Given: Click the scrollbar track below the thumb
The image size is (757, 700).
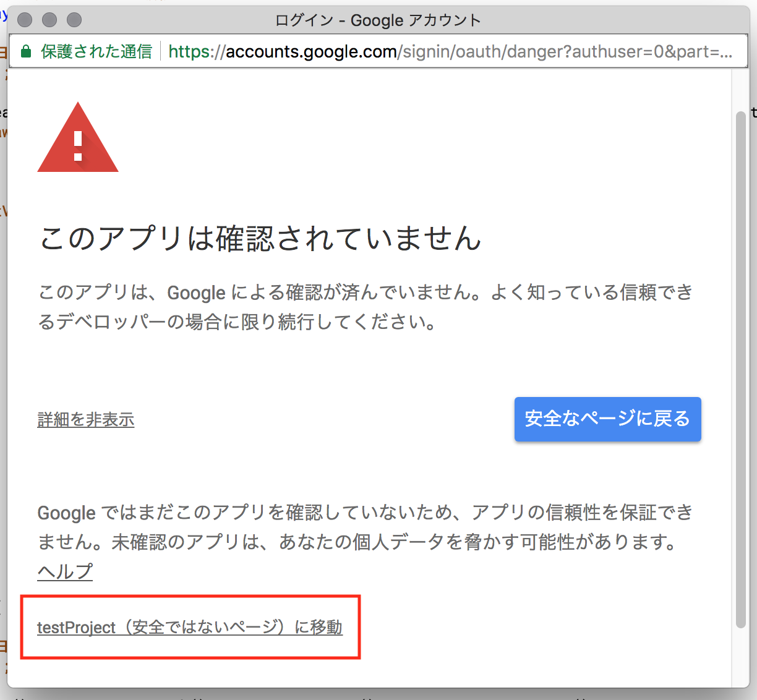Looking at the screenshot, I should tap(740, 655).
